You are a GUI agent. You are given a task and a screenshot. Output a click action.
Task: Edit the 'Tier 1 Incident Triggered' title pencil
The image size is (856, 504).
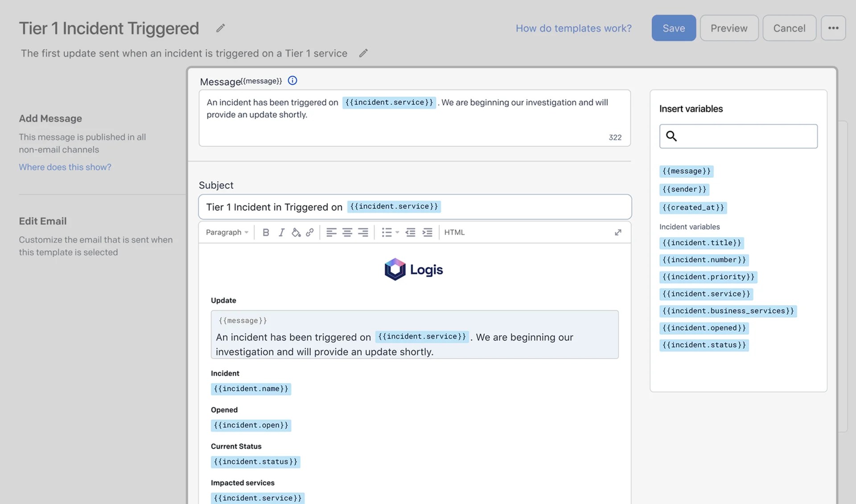pos(220,28)
